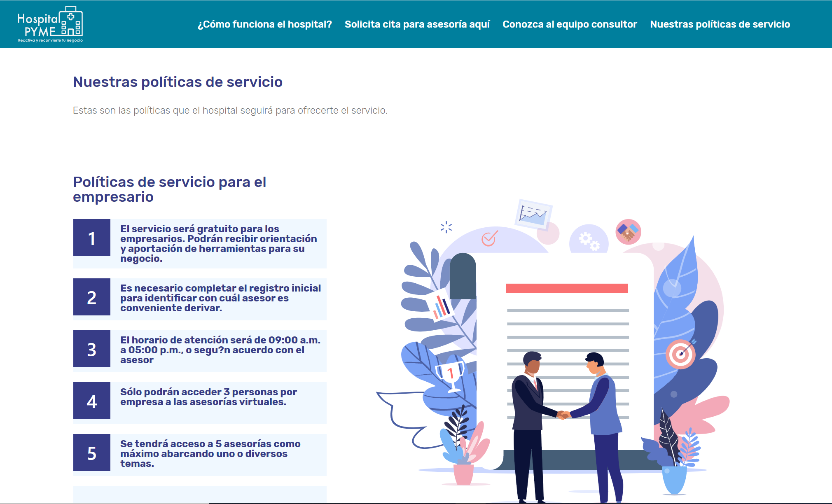Click the Nuestras políticas de servicio heading
Screen dimensions: 832x504
click(x=178, y=82)
